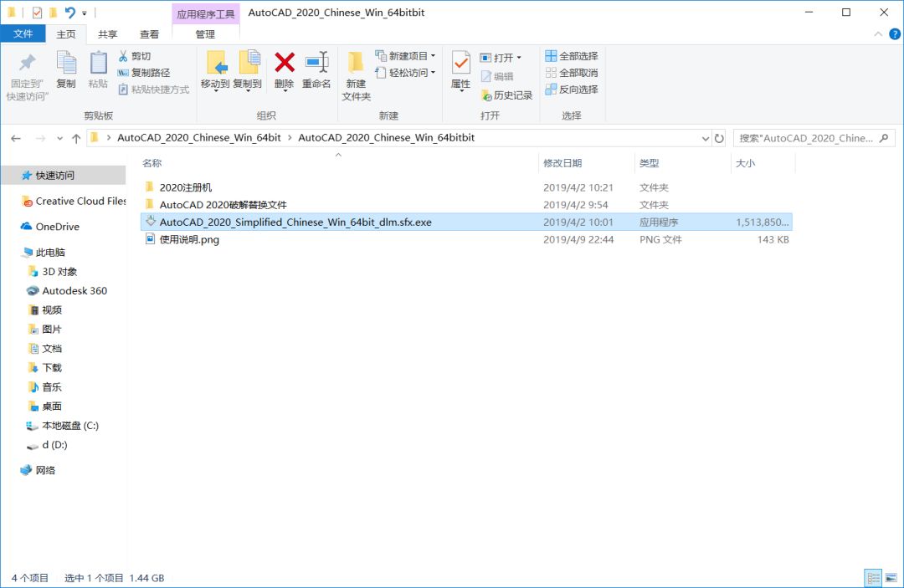Open Network (网络) in the sidebar

38,470
